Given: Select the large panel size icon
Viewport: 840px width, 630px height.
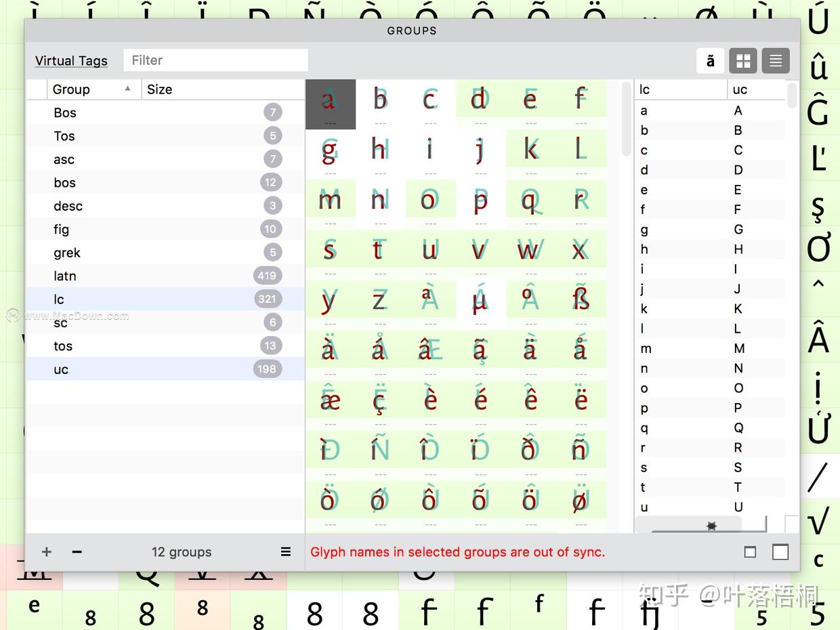Looking at the screenshot, I should 780,552.
